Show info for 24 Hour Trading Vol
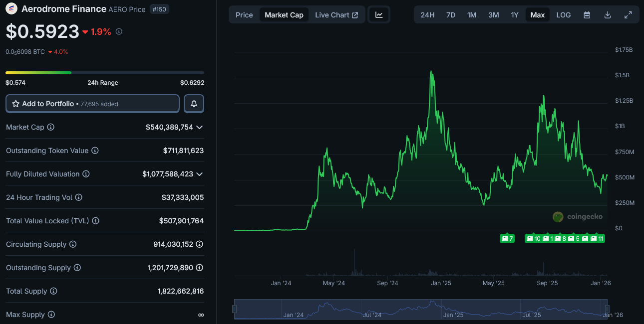The width and height of the screenshot is (644, 324). [x=78, y=197]
